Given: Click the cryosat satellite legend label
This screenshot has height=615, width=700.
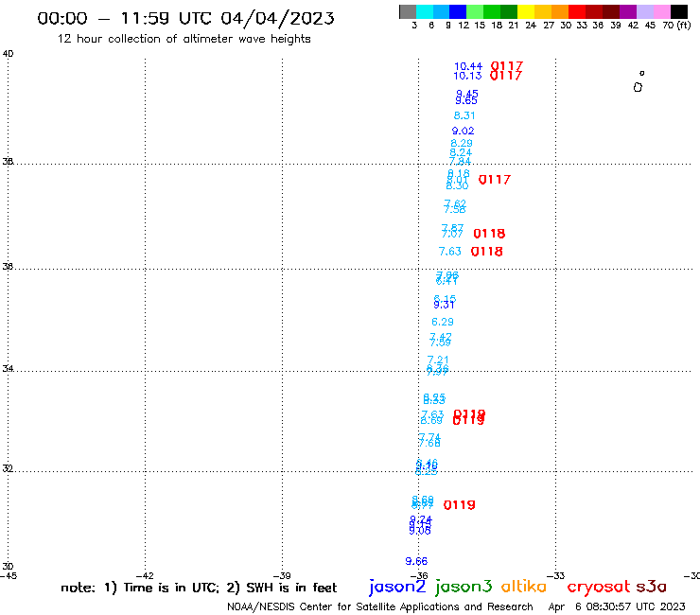Looking at the screenshot, I should click(x=599, y=588).
